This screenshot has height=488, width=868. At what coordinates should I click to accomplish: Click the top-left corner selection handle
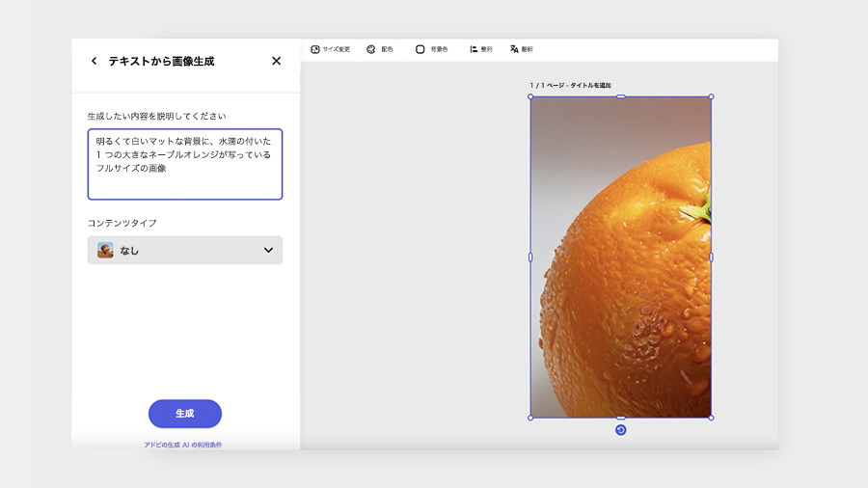pos(530,96)
